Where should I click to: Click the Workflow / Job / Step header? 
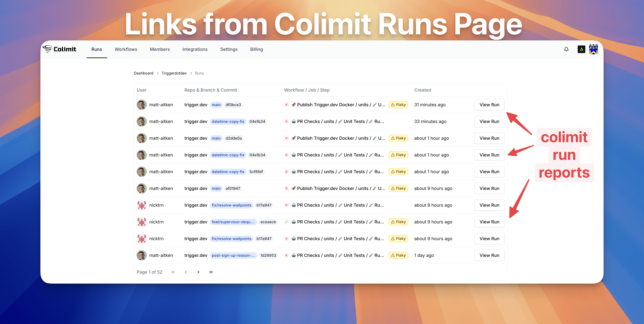coord(307,90)
